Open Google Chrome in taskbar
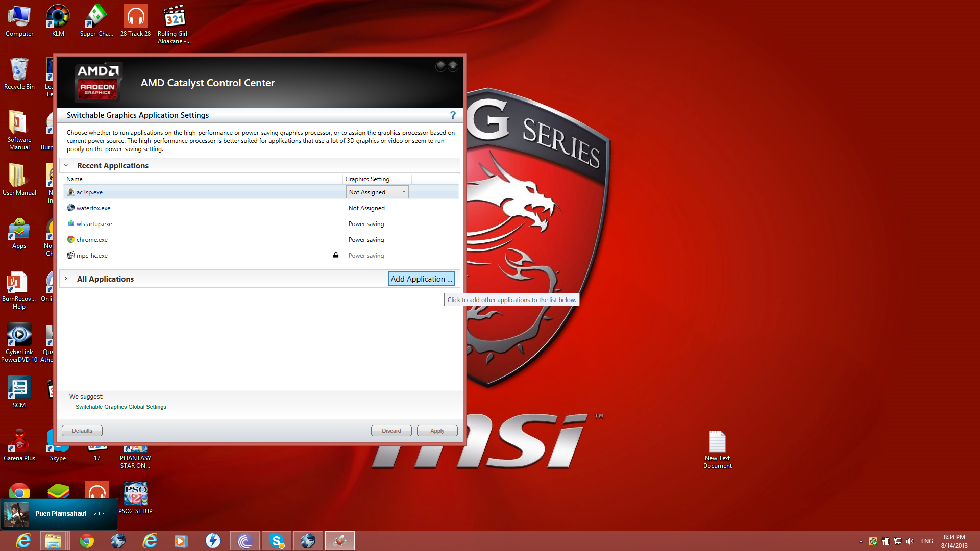Screen dimensions: 980x551 (86, 540)
